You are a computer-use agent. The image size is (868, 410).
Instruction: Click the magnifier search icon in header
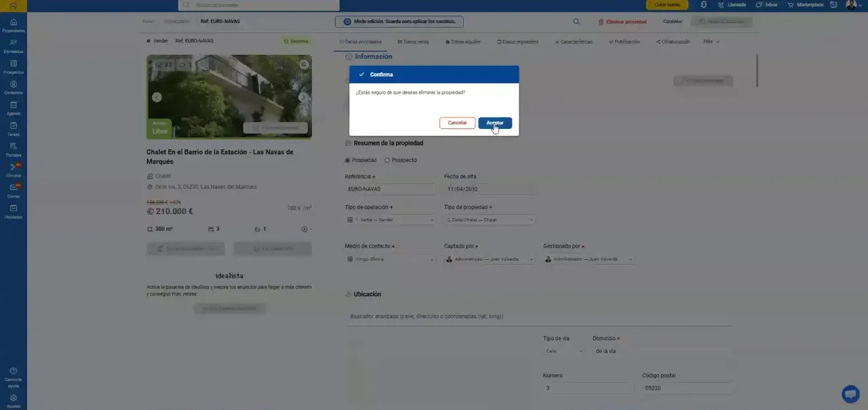[576, 22]
